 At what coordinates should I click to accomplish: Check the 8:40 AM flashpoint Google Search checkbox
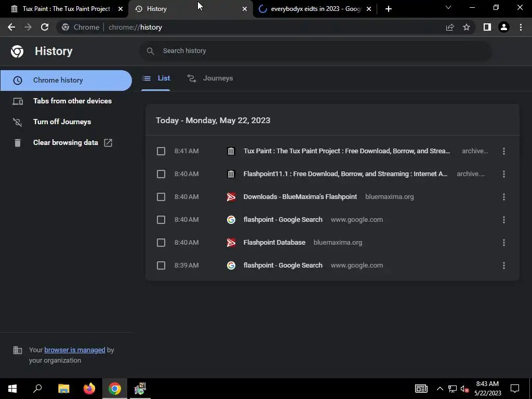161,220
